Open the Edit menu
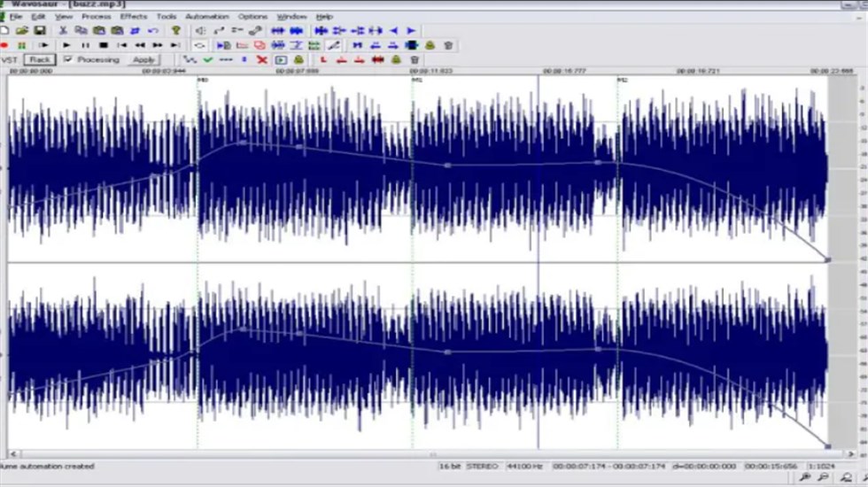This screenshot has width=868, height=487. [x=38, y=17]
